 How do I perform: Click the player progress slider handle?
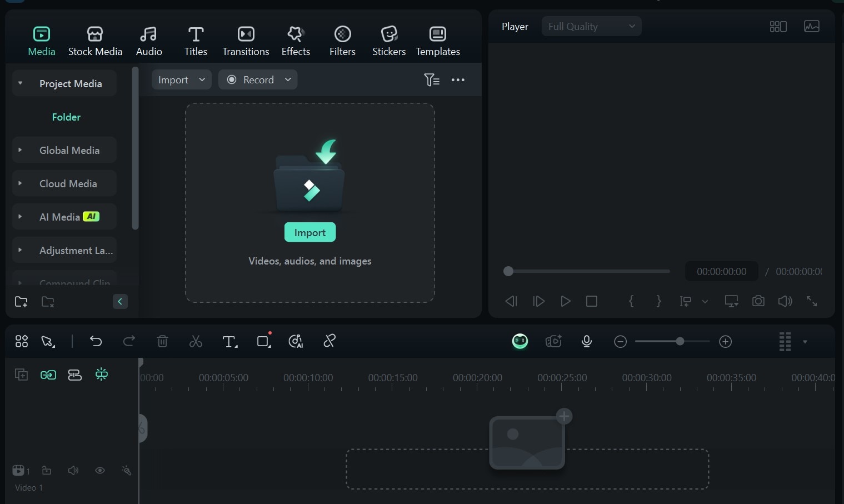[x=508, y=271]
